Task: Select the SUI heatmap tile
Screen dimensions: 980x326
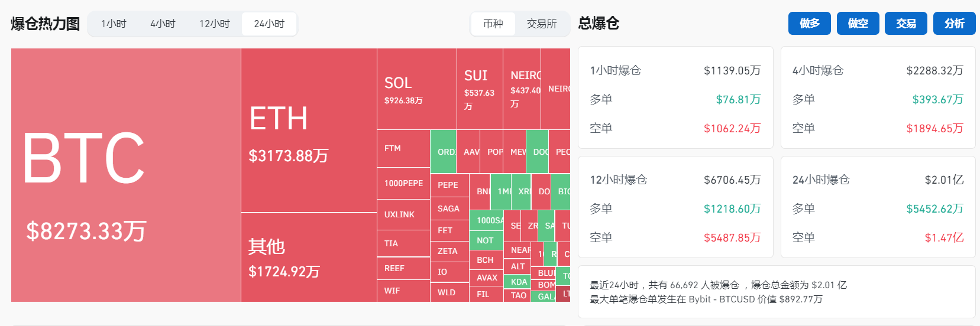Action: coord(480,89)
